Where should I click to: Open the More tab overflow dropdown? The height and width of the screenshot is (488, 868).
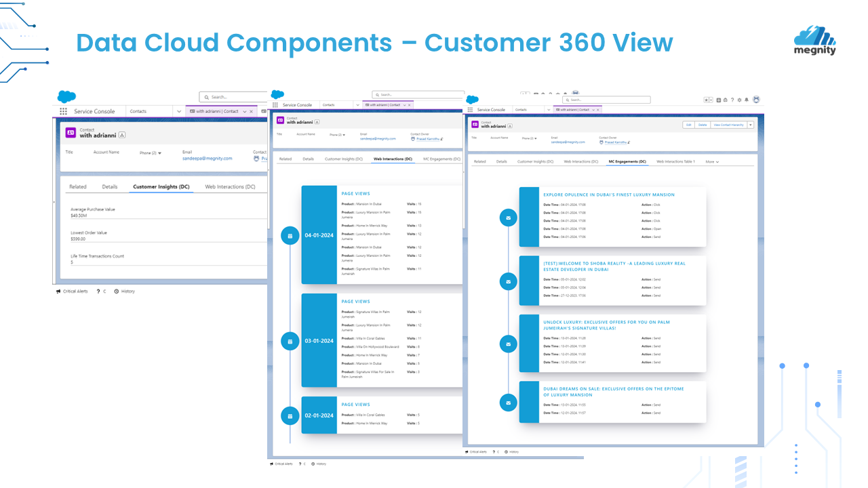click(x=712, y=161)
